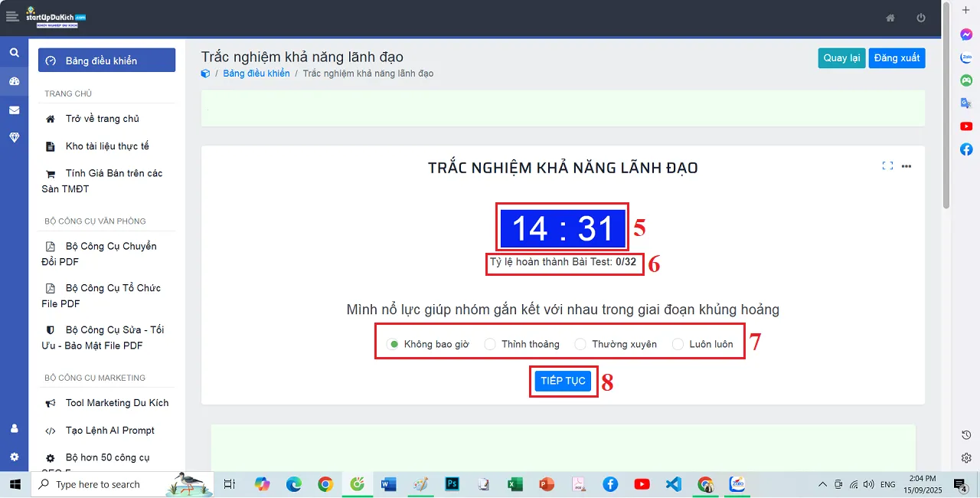The width and height of the screenshot is (980, 498).
Task: Click the 'Đăng xuất' button
Action: (897, 58)
